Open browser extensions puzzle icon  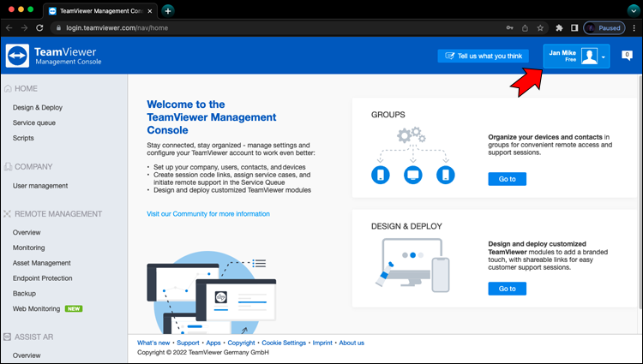point(559,28)
